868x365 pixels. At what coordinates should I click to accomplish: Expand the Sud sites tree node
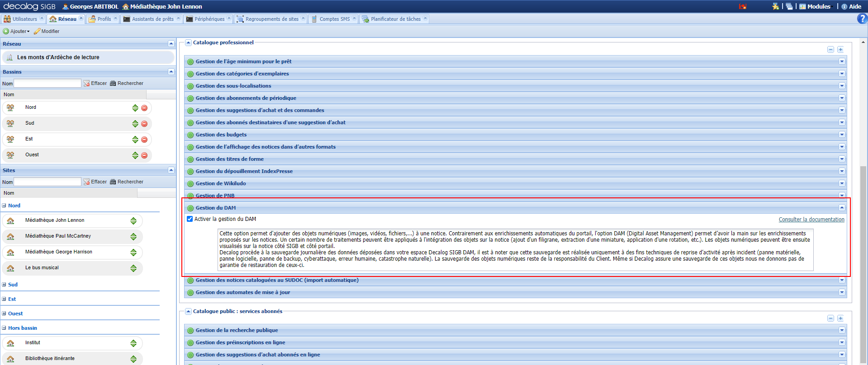[x=4, y=285]
